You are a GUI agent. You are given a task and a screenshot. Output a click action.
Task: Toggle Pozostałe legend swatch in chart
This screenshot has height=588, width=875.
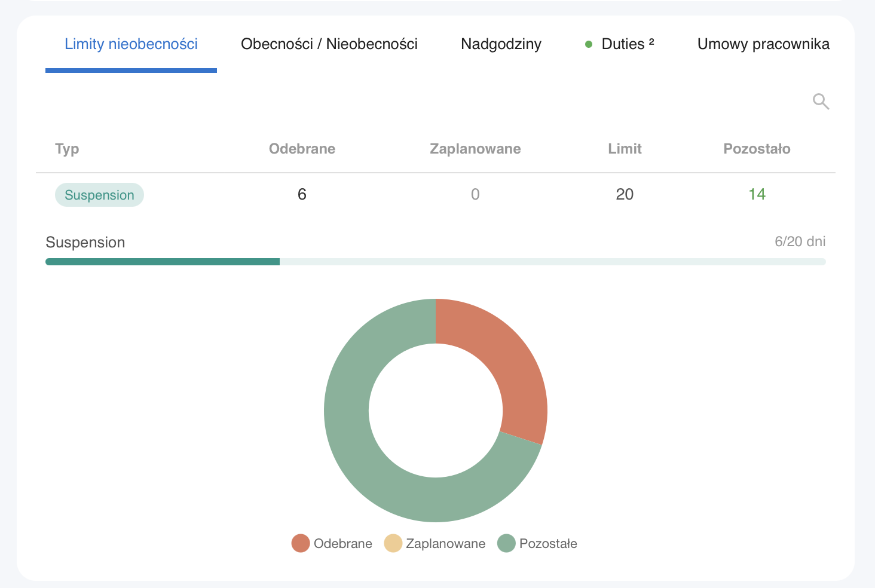click(x=506, y=543)
